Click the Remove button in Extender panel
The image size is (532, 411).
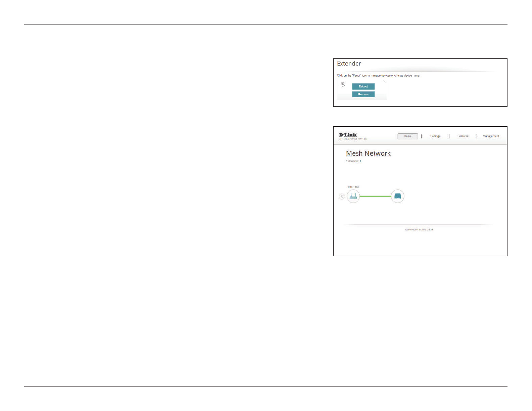pos(363,94)
